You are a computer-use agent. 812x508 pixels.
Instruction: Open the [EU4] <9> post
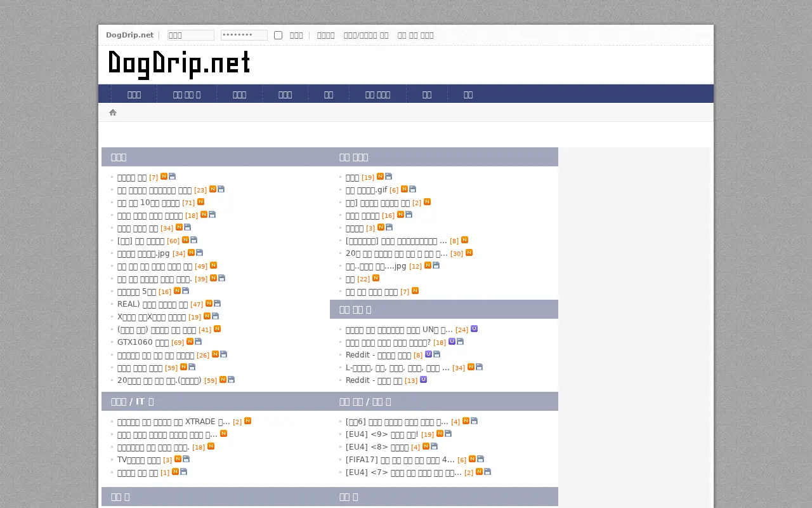coord(382,434)
